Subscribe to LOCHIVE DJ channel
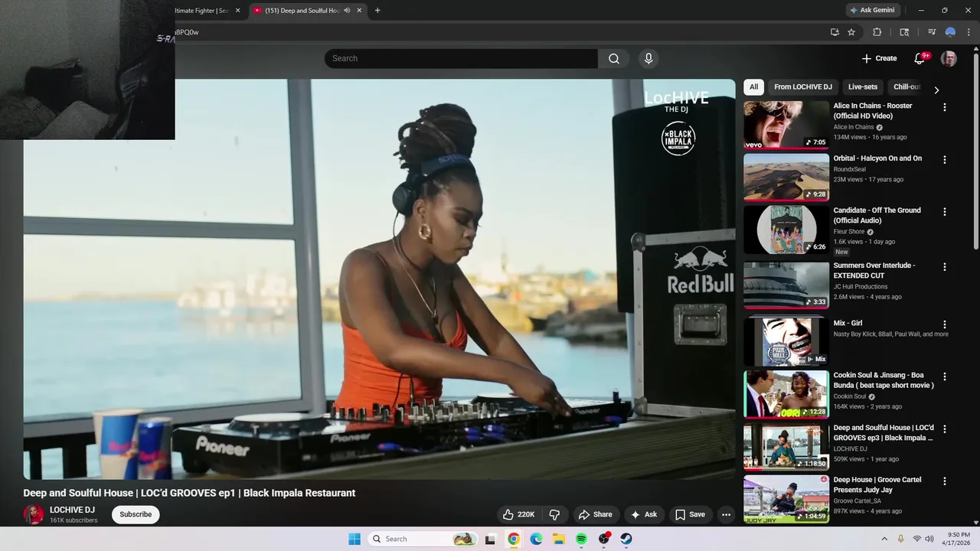This screenshot has height=551, width=980. [x=136, y=514]
